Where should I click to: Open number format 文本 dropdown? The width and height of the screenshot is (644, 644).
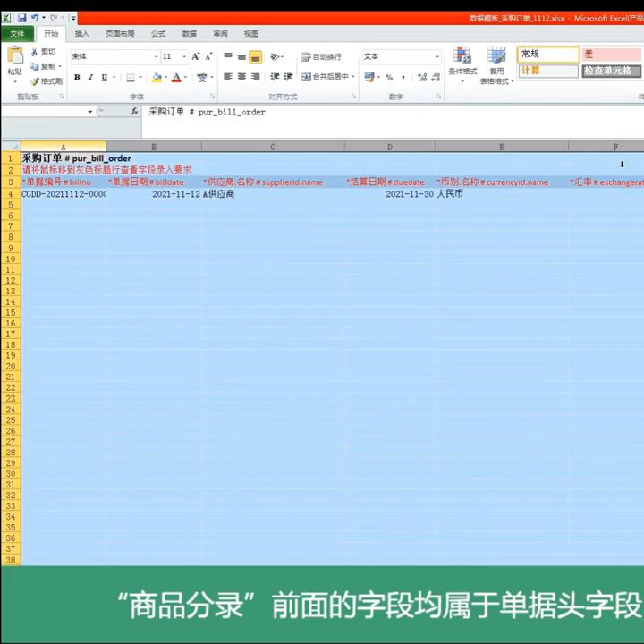point(437,56)
